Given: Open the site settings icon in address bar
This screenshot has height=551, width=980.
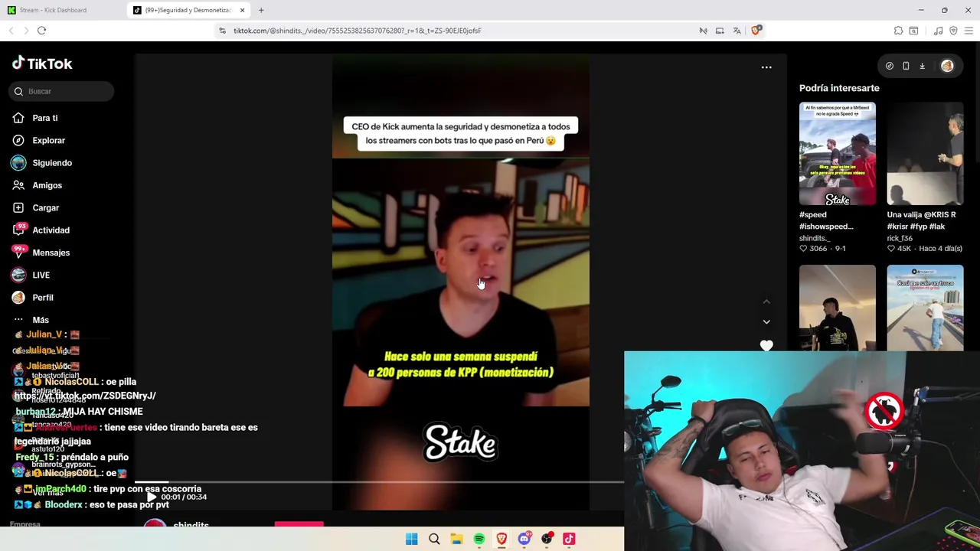Looking at the screenshot, I should pyautogui.click(x=222, y=31).
